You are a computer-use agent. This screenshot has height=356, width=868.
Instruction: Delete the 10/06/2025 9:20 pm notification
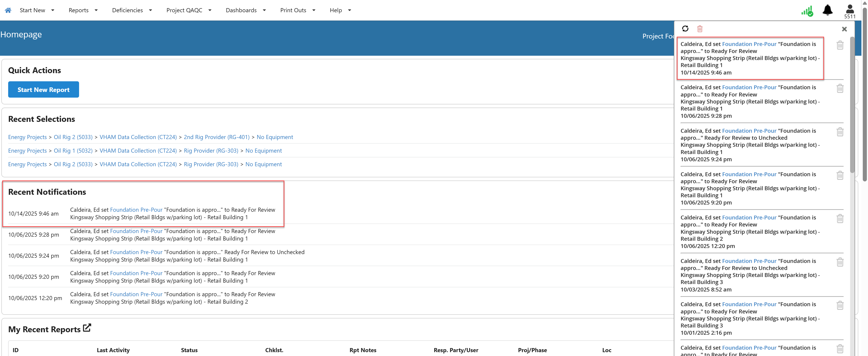pos(840,176)
